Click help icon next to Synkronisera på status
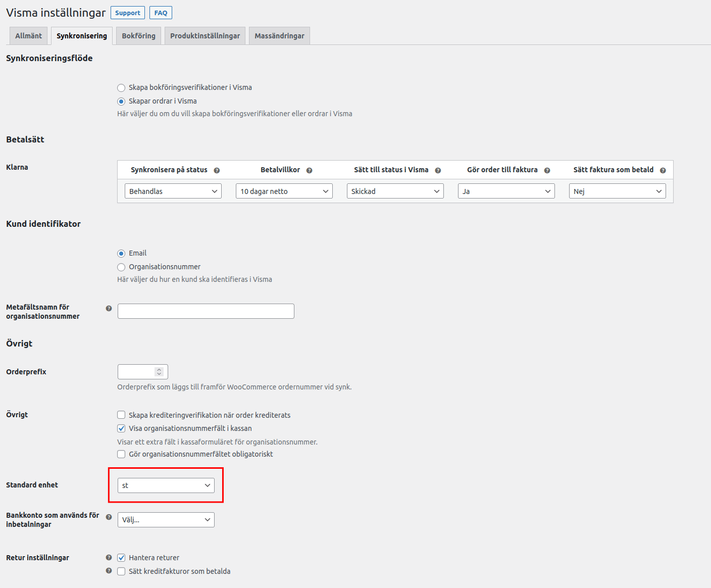711x588 pixels. pos(217,171)
